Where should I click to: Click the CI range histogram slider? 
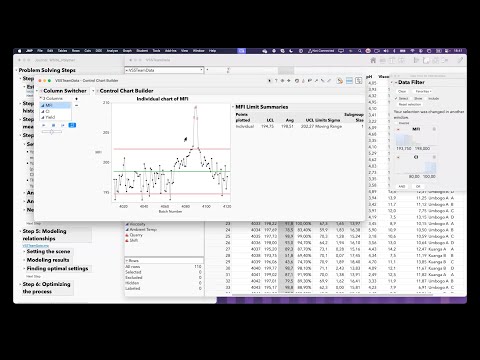pyautogui.click(x=416, y=167)
